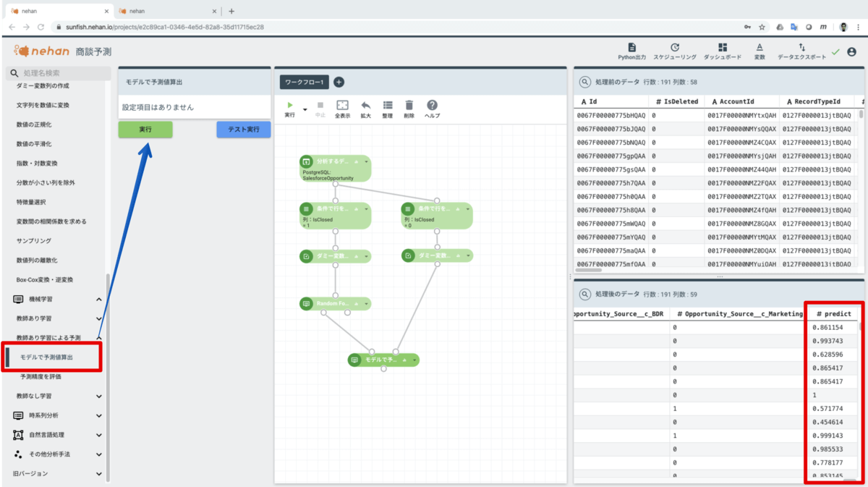The width and height of the screenshot is (868, 487).
Task: Click the 処理名検索 search field
Action: (56, 73)
